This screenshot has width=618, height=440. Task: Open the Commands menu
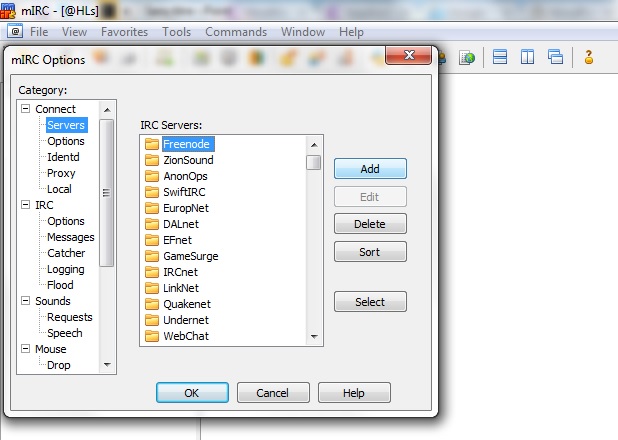(x=236, y=32)
